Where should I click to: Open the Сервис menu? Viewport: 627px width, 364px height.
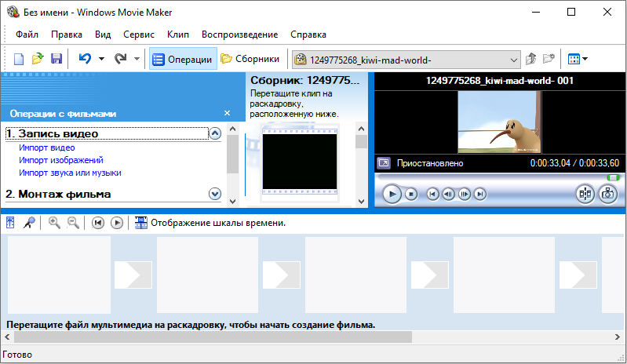pos(139,35)
